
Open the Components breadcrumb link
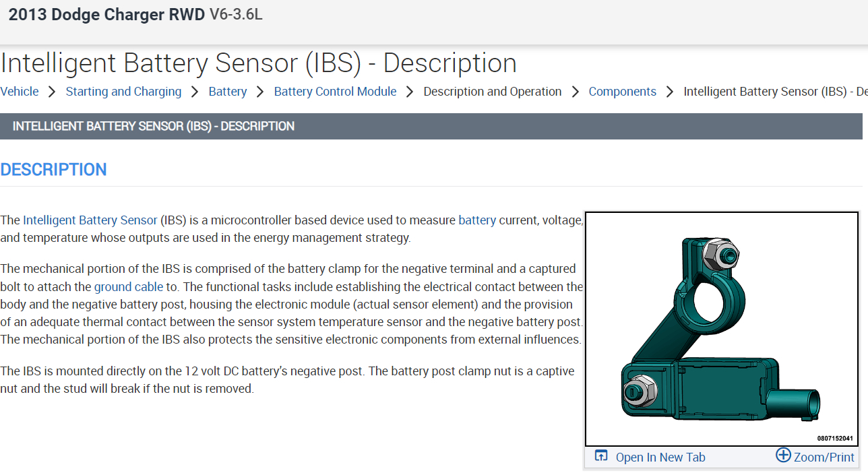pyautogui.click(x=623, y=92)
